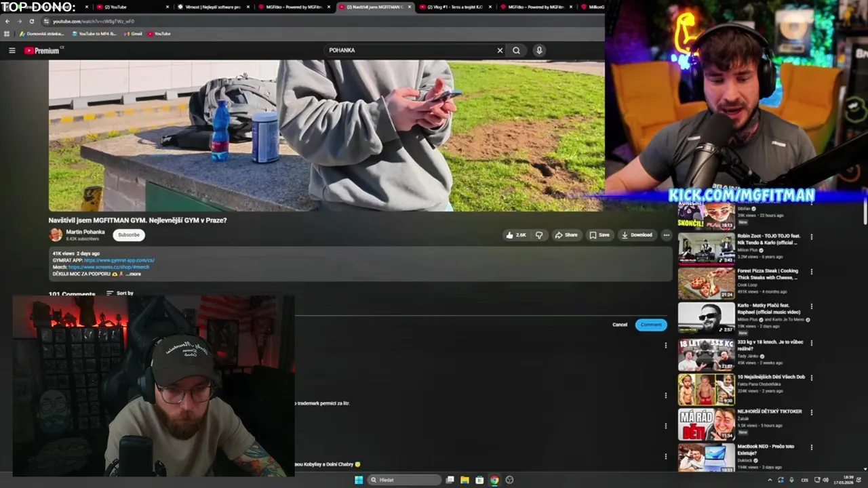Open the screens.cz merch link
The height and width of the screenshot is (488, 868).
pos(108,267)
